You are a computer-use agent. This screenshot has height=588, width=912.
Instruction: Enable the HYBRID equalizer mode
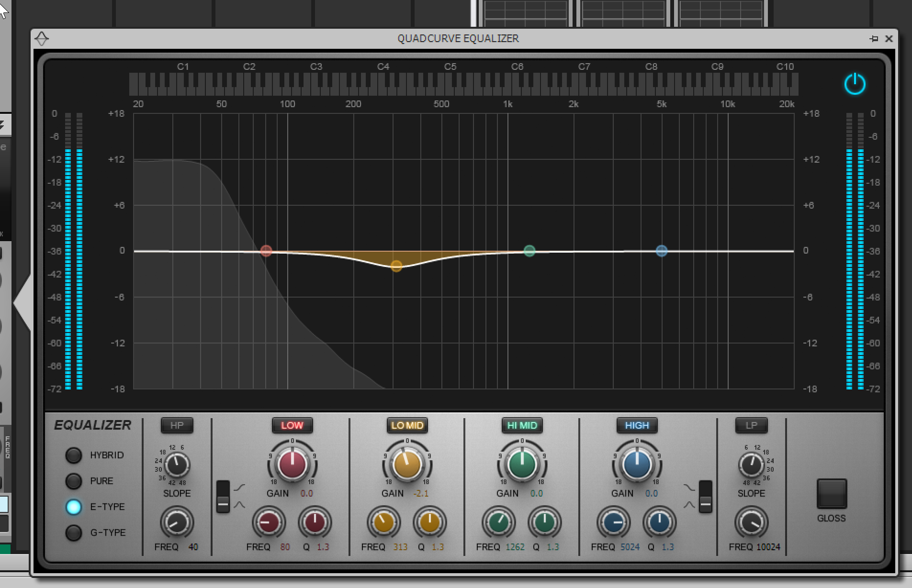(74, 455)
